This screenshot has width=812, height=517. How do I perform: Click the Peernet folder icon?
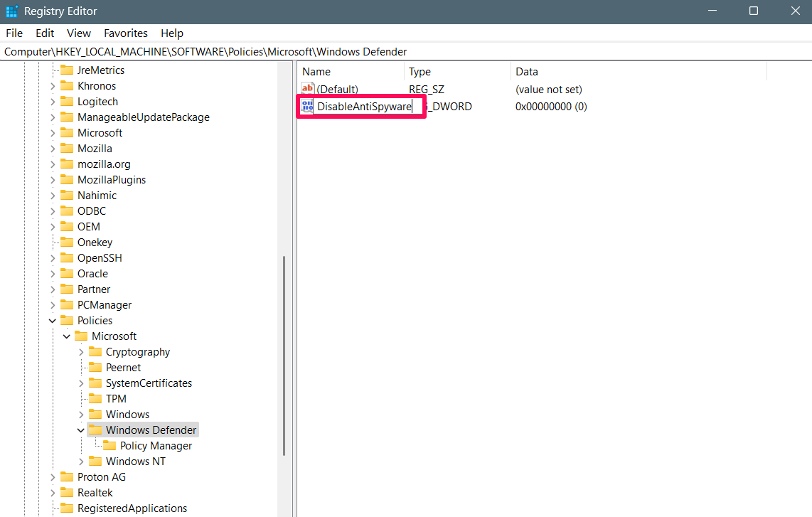(x=95, y=367)
